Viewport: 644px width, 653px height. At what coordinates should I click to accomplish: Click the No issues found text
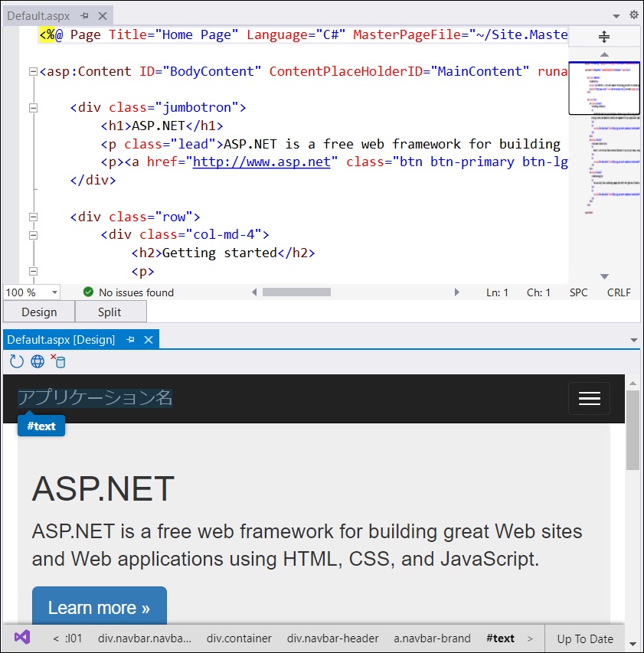click(136, 292)
